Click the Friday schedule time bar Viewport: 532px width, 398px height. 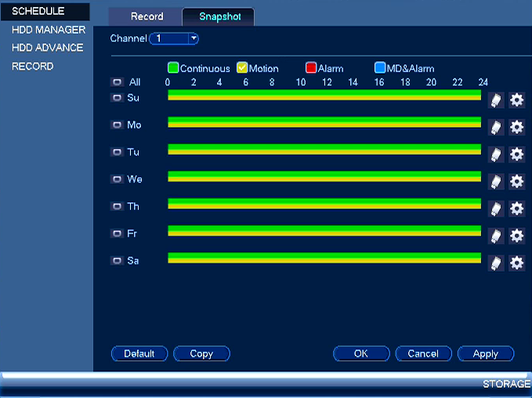pos(324,230)
